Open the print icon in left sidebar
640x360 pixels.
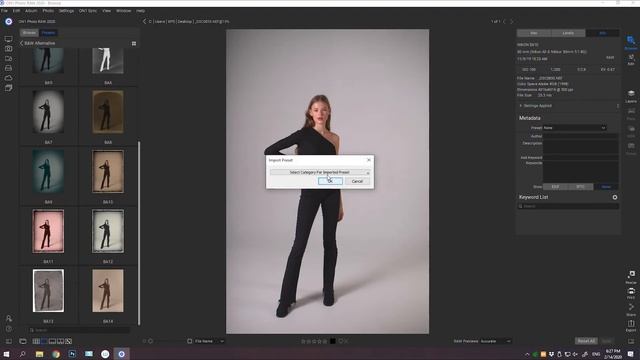tap(9, 68)
